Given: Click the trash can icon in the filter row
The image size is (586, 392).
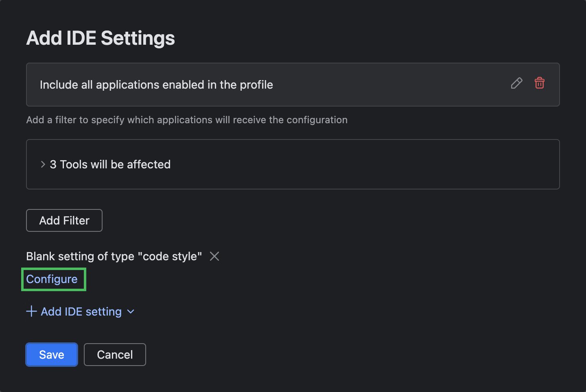Looking at the screenshot, I should 539,83.
